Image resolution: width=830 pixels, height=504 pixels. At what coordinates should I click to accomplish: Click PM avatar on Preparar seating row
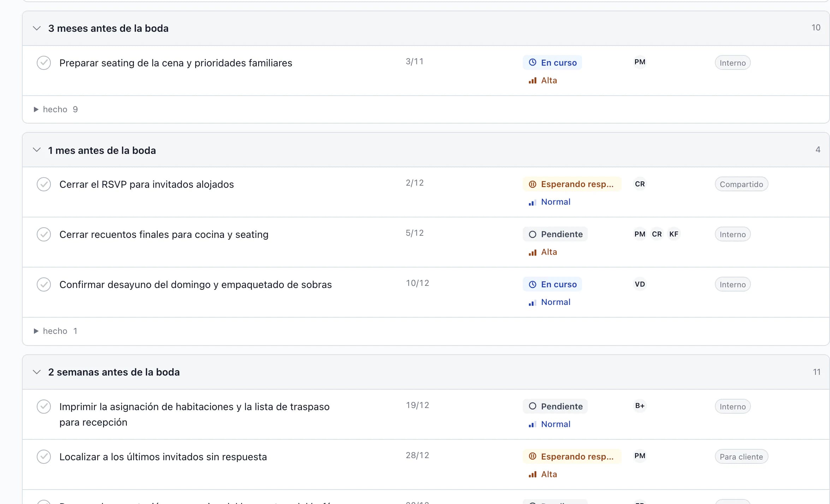(640, 62)
